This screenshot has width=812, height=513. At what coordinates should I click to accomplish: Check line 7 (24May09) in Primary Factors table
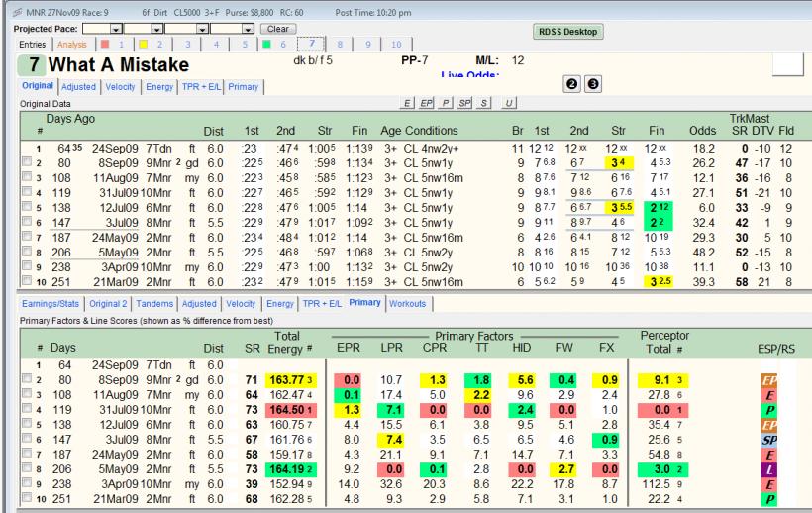(x=27, y=453)
